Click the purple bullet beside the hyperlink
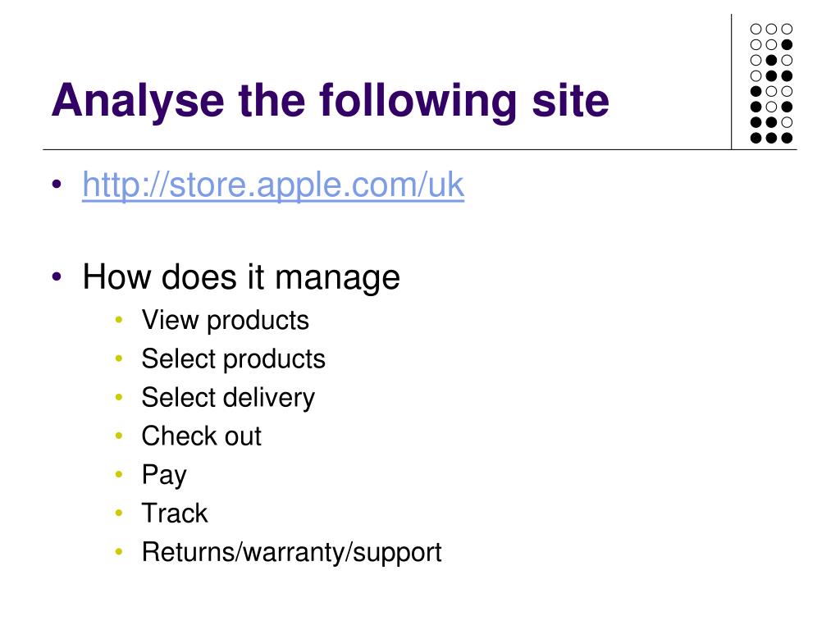The width and height of the screenshot is (840, 630). coord(57,185)
